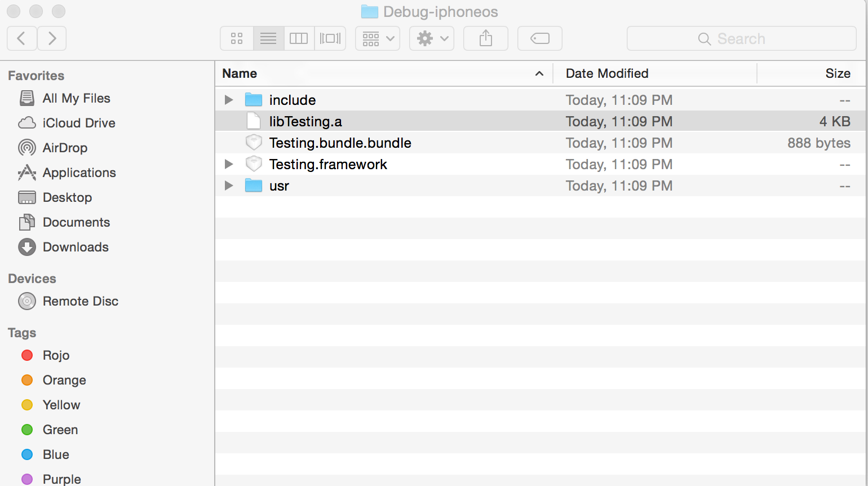Select the Testing.framework icon
Viewport: 868px width, 486px height.
point(254,164)
